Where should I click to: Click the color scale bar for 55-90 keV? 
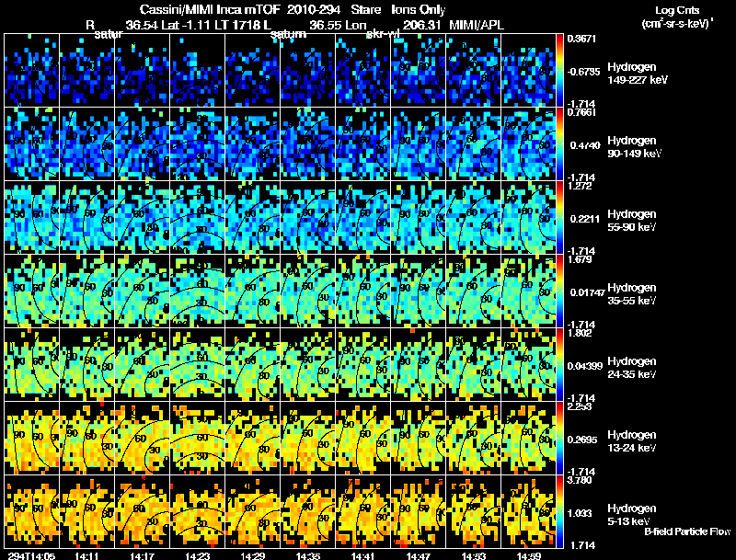(559, 218)
